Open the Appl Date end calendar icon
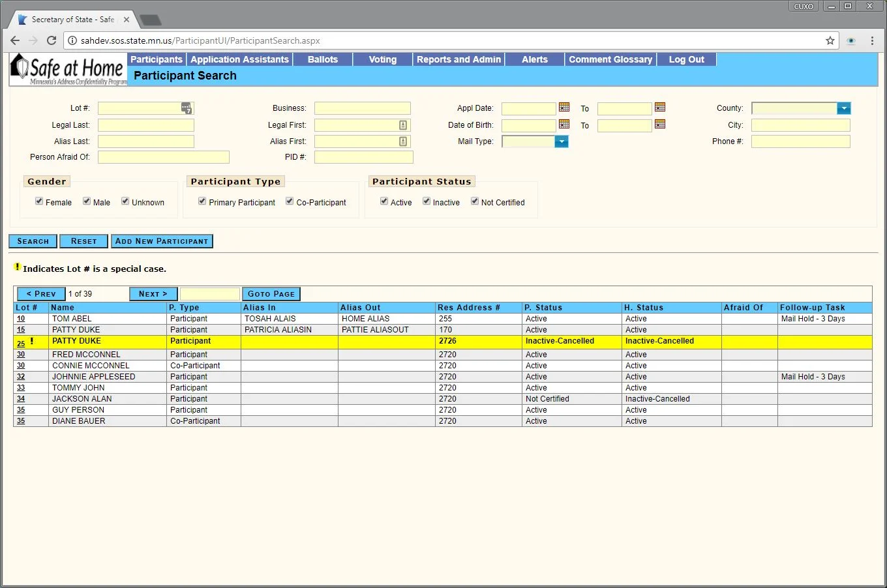 coord(660,107)
